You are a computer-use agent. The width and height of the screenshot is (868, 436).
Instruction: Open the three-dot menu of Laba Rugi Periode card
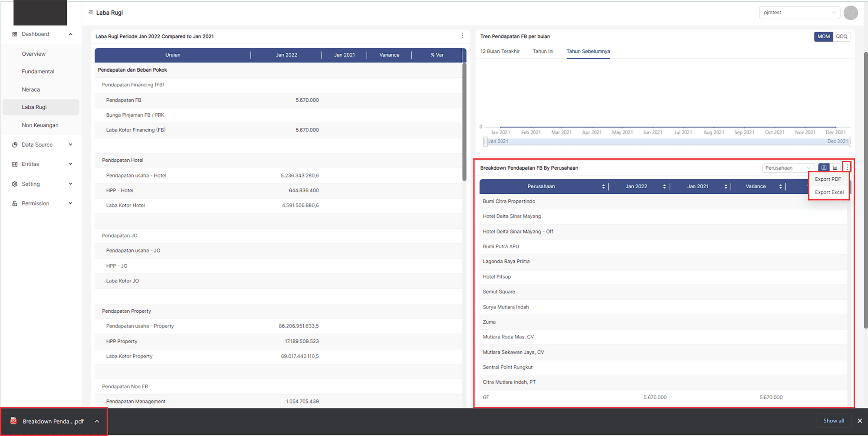pos(462,36)
